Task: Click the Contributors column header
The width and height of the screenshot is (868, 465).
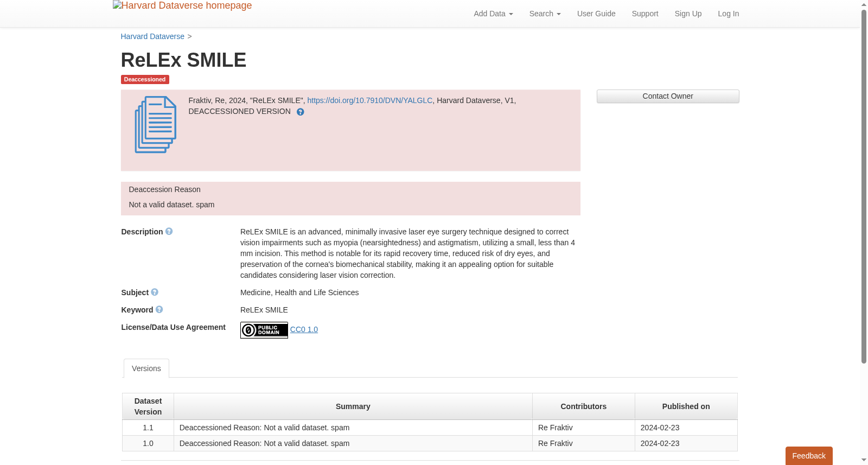Action: tap(584, 406)
